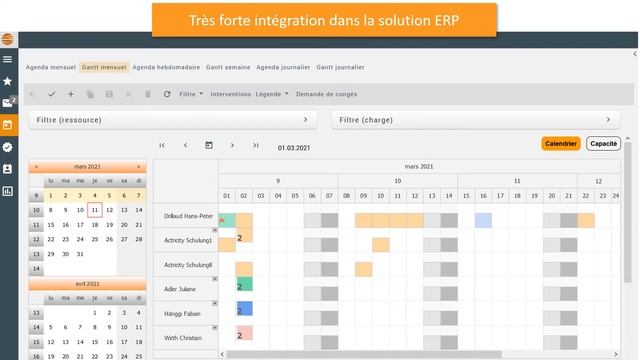The height and width of the screenshot is (360, 640).
Task: Click the back arrow in toolbar
Action: (33, 94)
